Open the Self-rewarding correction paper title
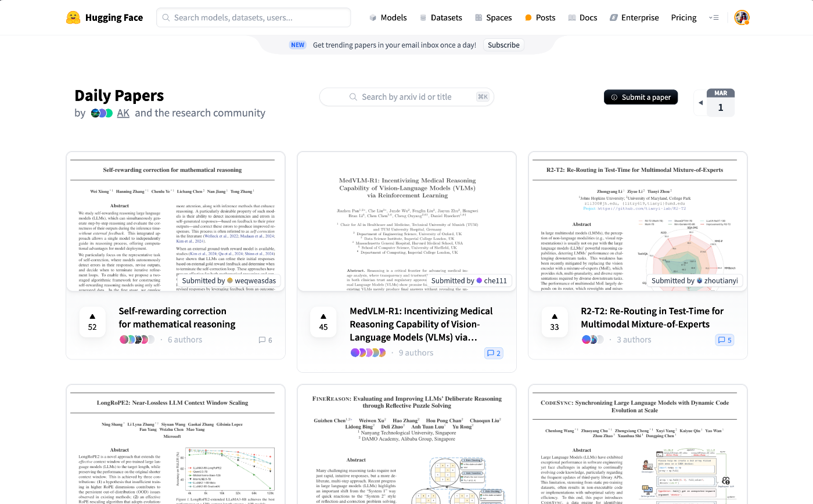The image size is (813, 504). 177,318
